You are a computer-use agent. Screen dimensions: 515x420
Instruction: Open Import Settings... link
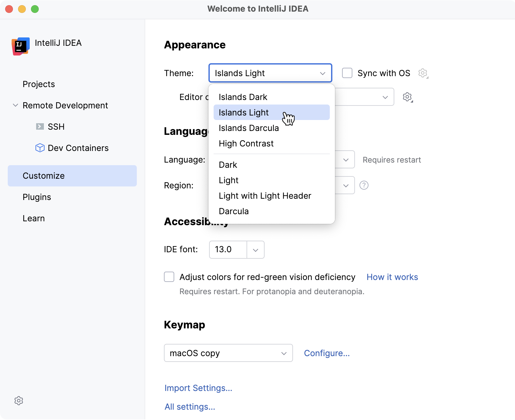[198, 388]
